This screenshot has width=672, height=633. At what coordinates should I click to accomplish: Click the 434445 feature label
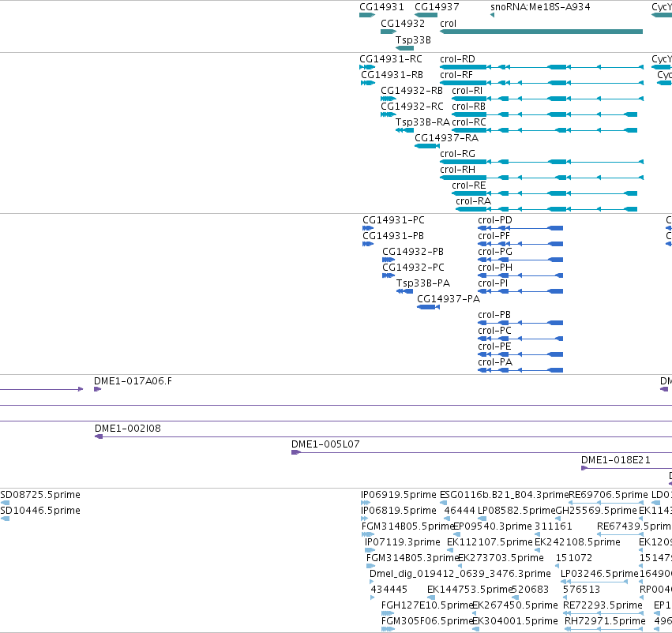pyautogui.click(x=389, y=590)
